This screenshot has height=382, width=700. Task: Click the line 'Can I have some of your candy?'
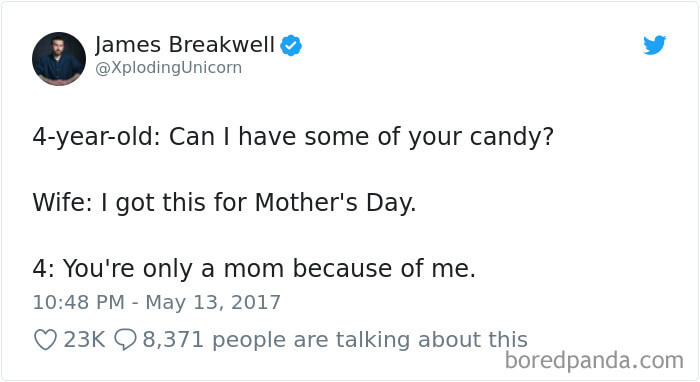pyautogui.click(x=361, y=137)
